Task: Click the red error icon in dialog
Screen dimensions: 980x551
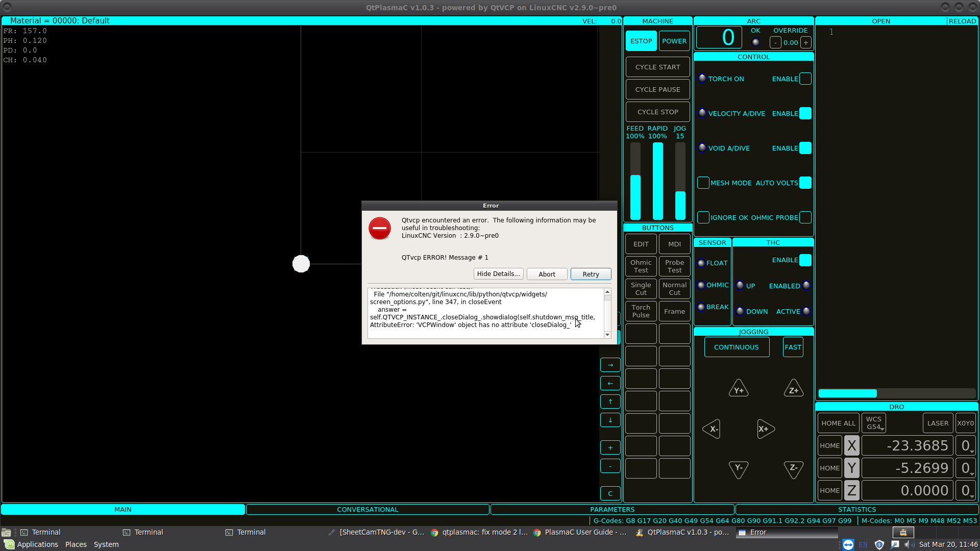Action: [380, 228]
